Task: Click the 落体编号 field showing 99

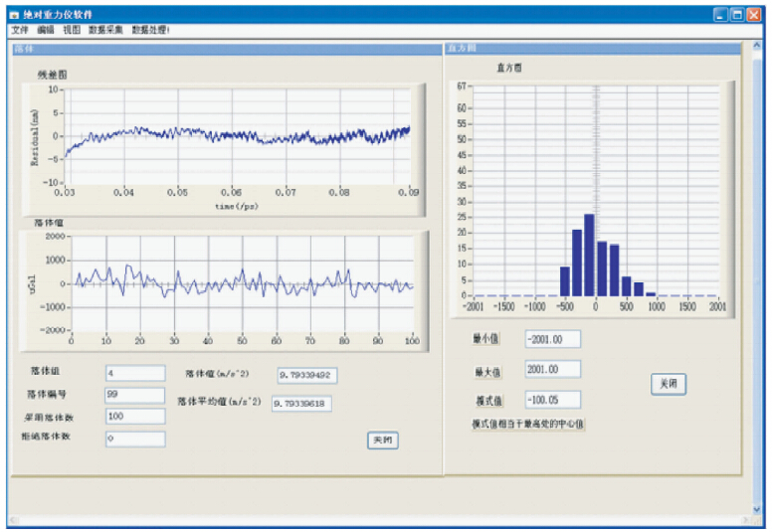Action: pos(135,395)
